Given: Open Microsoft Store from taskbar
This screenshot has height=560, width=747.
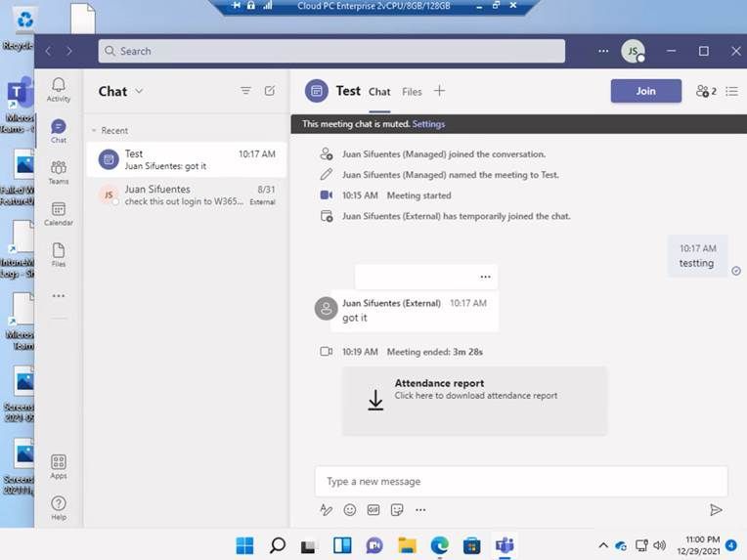Looking at the screenshot, I should click(471, 545).
